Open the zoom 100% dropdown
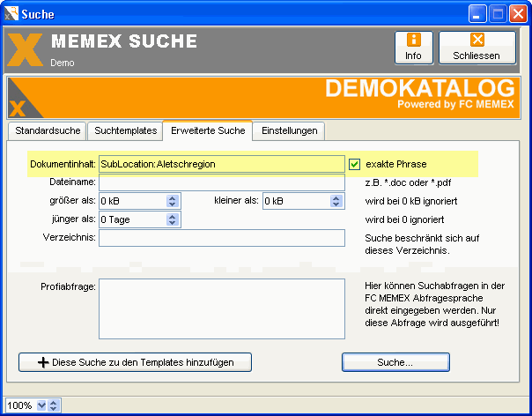This screenshot has width=532, height=416. pos(40,405)
